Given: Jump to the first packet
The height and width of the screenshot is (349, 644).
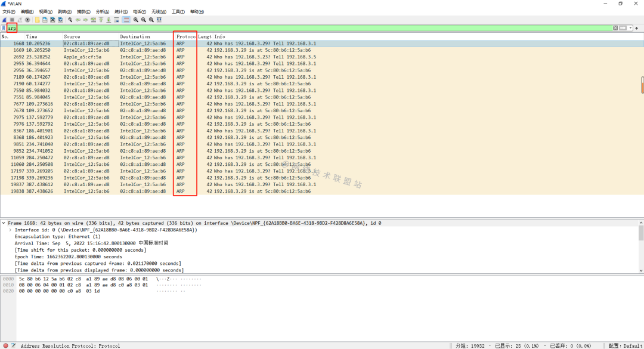Looking at the screenshot, I should click(101, 20).
